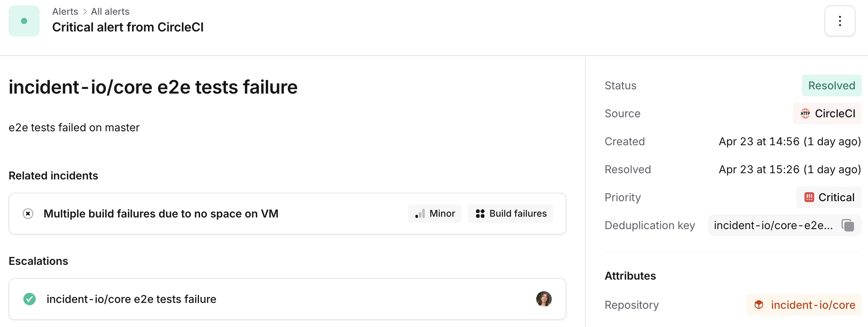This screenshot has width=868, height=327.
Task: Click the copy icon beside the deduplication key
Action: pyautogui.click(x=847, y=225)
